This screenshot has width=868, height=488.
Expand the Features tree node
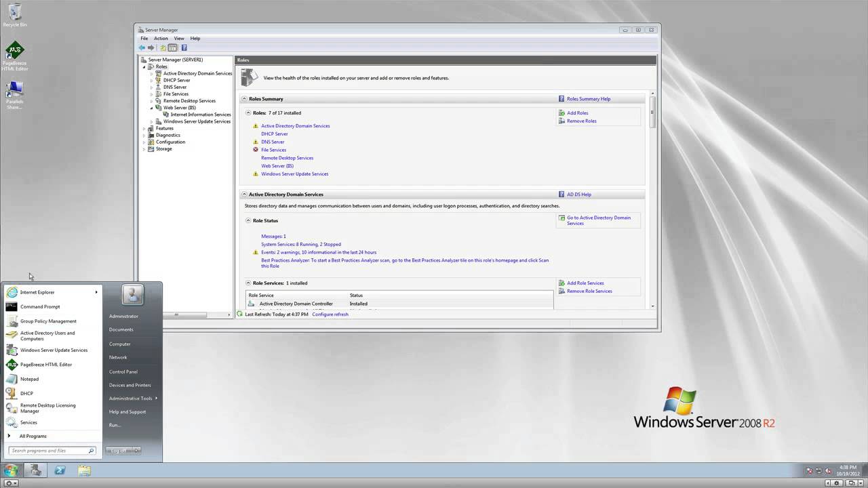pyautogui.click(x=144, y=128)
